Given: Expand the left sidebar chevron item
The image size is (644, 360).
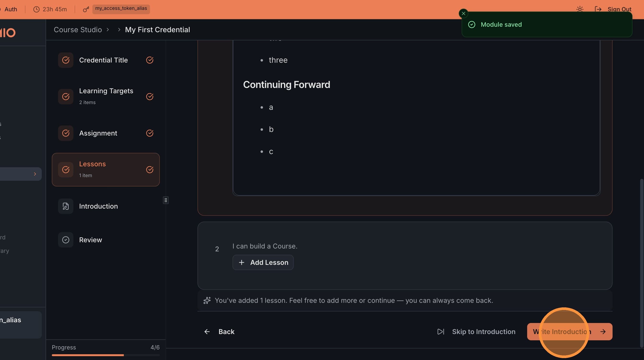Looking at the screenshot, I should tap(35, 174).
